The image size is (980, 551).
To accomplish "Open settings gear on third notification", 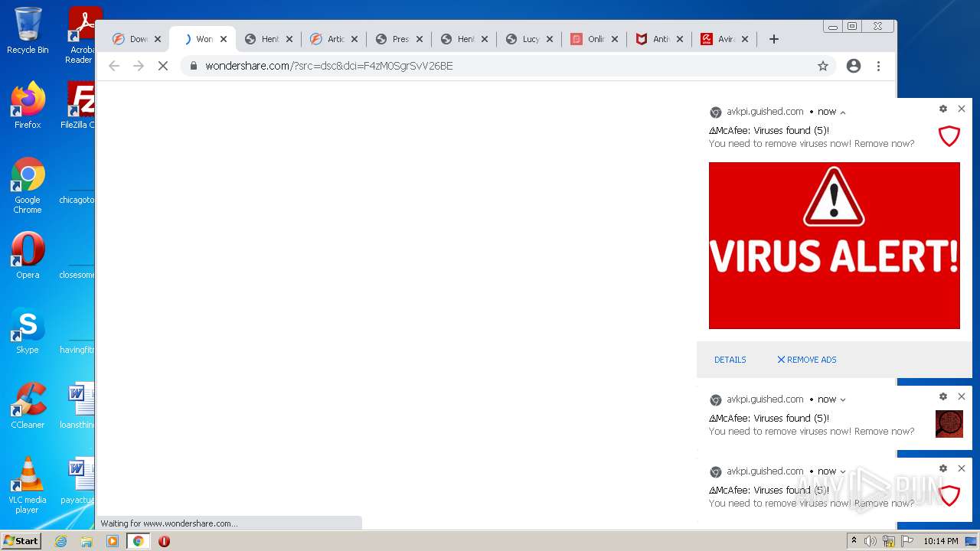I will point(943,468).
